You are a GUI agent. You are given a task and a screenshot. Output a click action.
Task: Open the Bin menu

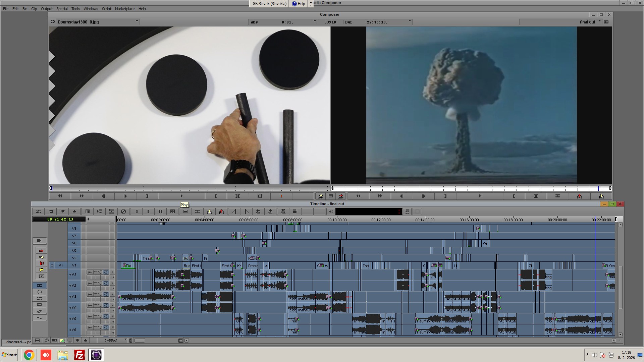click(25, 9)
